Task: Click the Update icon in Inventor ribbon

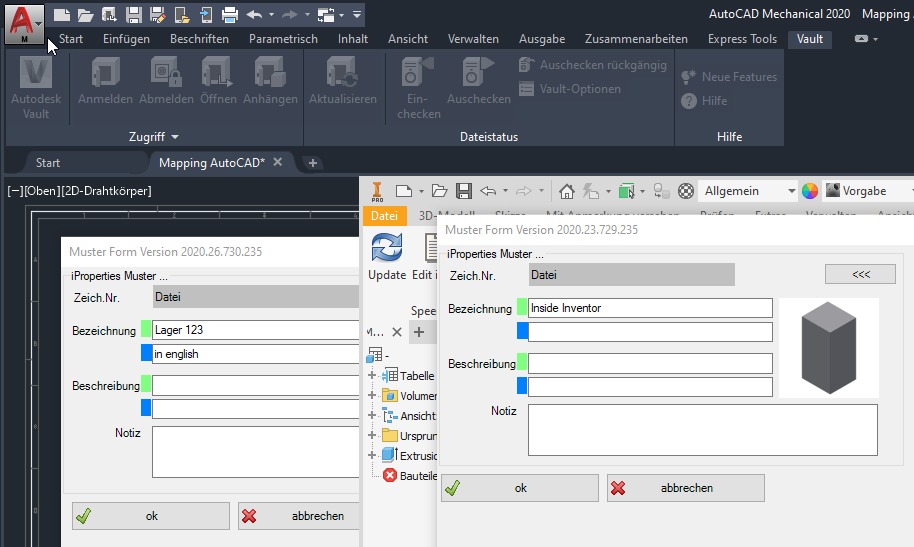Action: 387,248
